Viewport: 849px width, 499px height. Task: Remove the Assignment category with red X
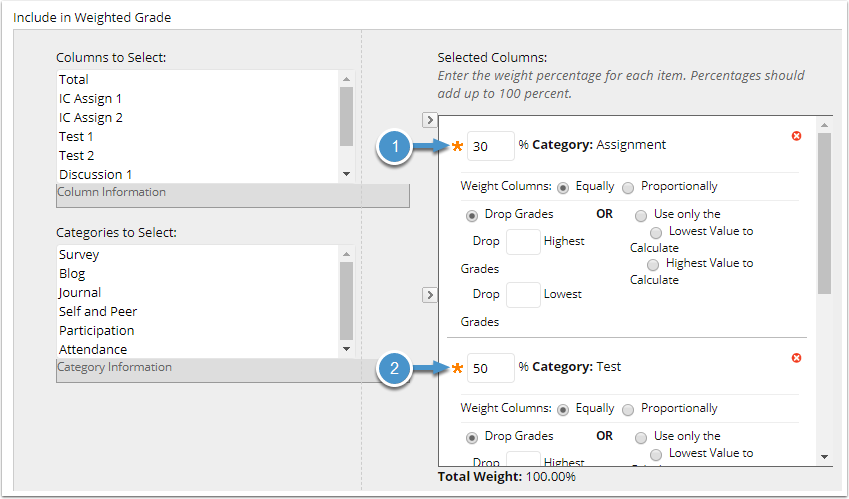pos(796,135)
